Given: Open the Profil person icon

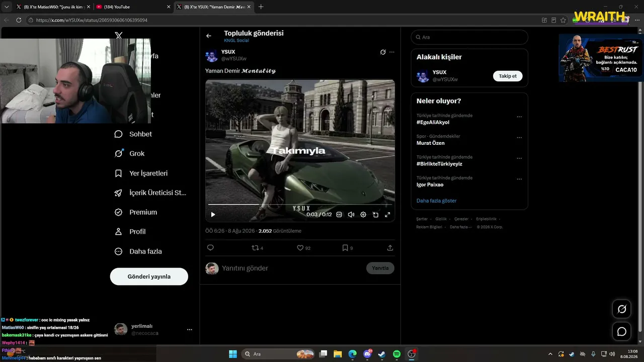Looking at the screenshot, I should point(119,232).
